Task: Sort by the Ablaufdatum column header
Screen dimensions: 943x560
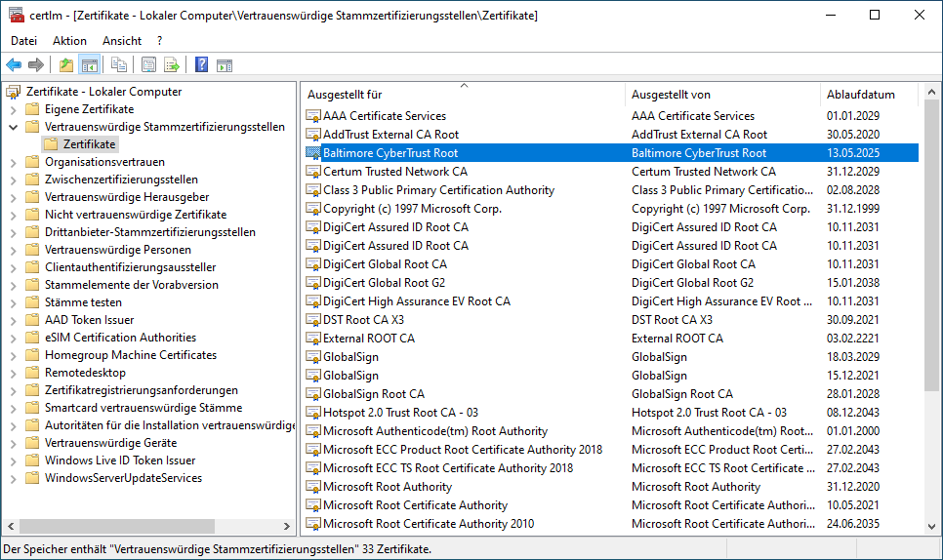Action: 869,95
